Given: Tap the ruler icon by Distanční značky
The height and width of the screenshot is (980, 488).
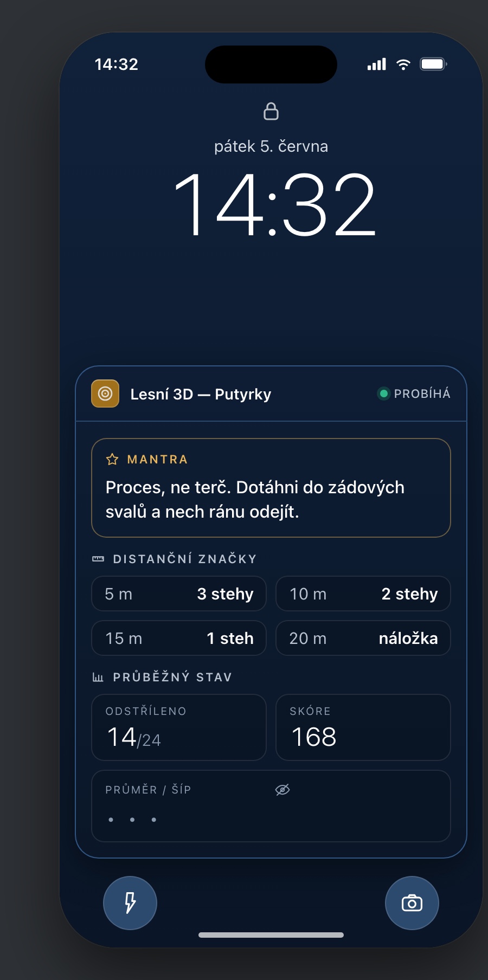Looking at the screenshot, I should 98,559.
